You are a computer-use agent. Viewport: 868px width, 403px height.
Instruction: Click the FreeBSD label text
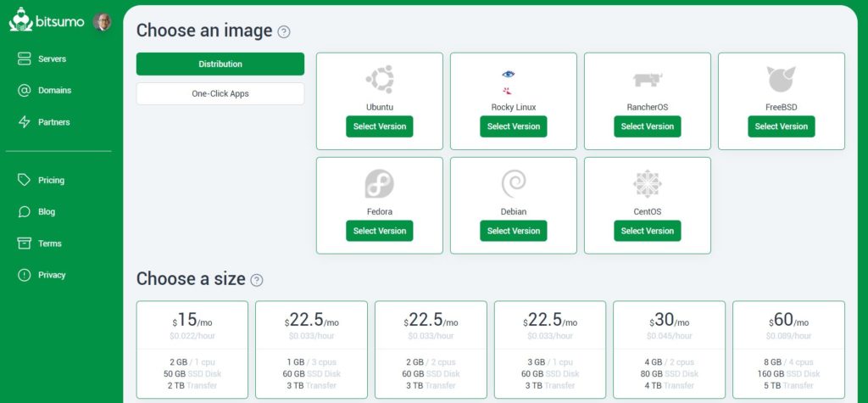pyautogui.click(x=782, y=107)
